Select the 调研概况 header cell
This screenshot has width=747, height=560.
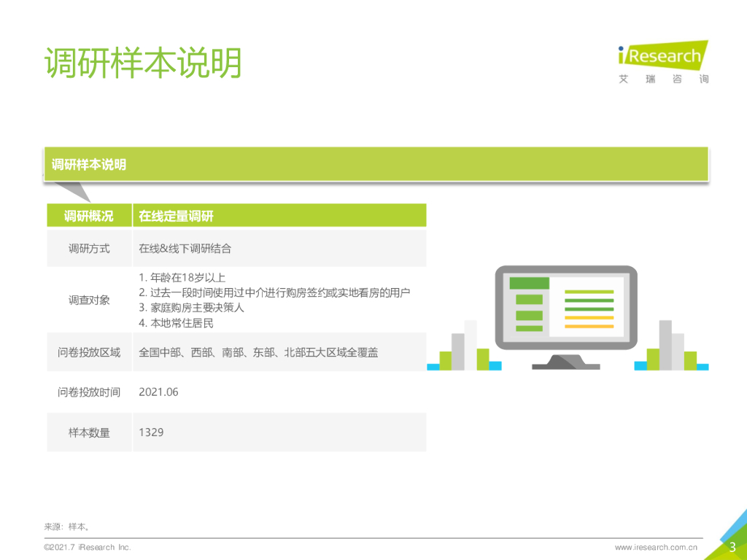point(89,216)
